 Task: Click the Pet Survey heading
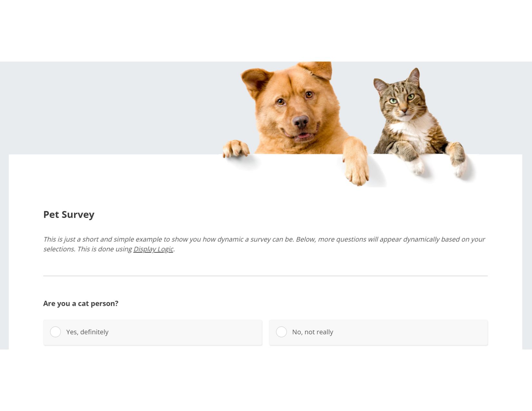[69, 214]
